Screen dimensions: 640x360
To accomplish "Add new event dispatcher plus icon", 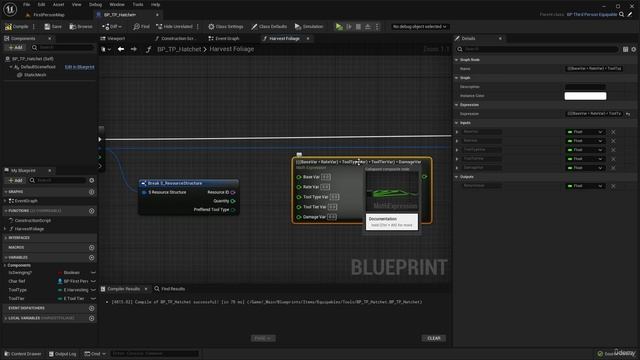I will tap(92, 308).
